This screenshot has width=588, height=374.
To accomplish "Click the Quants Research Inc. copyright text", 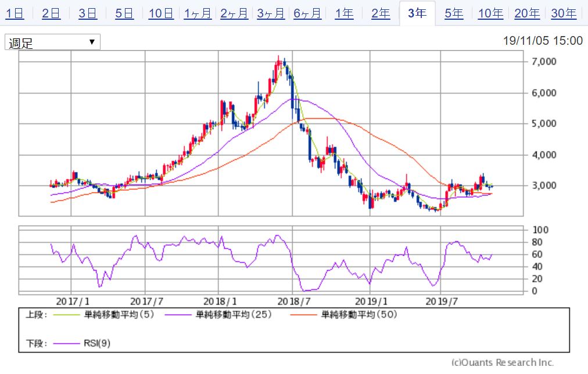I will pos(503,362).
